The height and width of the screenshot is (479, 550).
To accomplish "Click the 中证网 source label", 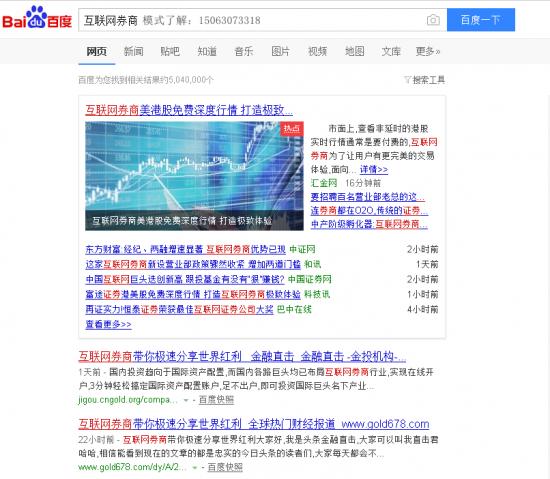I will point(302,249).
